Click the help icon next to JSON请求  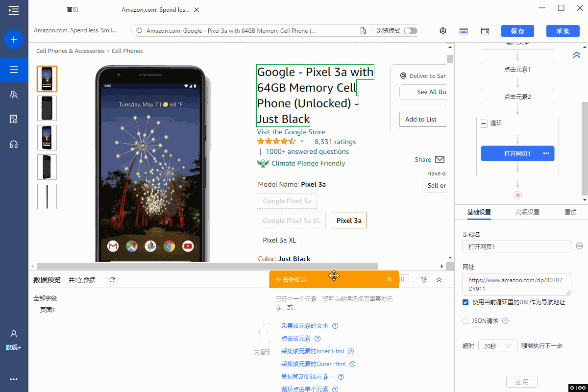[506, 321]
